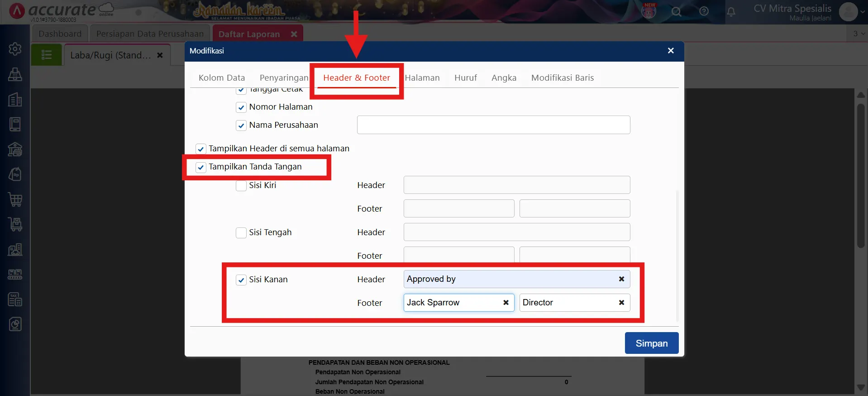
Task: Check the Sisi Tengah checkbox
Action: tap(241, 233)
